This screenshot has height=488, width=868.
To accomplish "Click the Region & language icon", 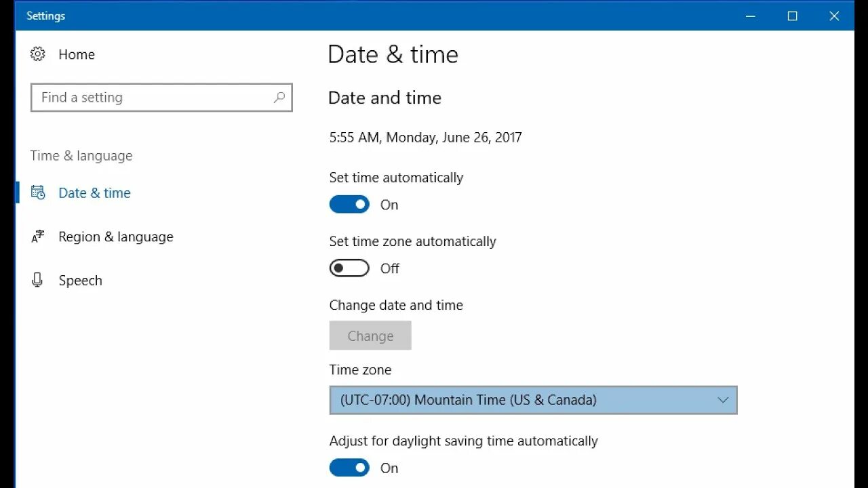I will [38, 237].
